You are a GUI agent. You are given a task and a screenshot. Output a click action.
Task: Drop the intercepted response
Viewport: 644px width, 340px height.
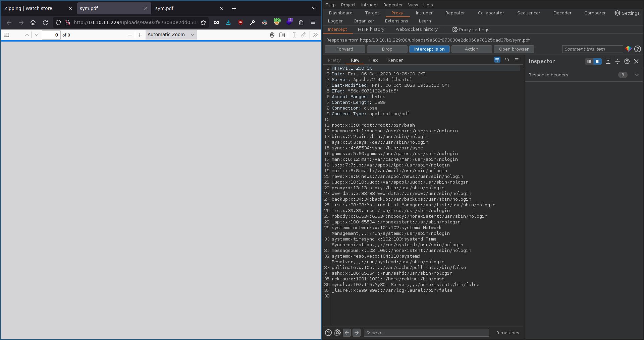387,49
